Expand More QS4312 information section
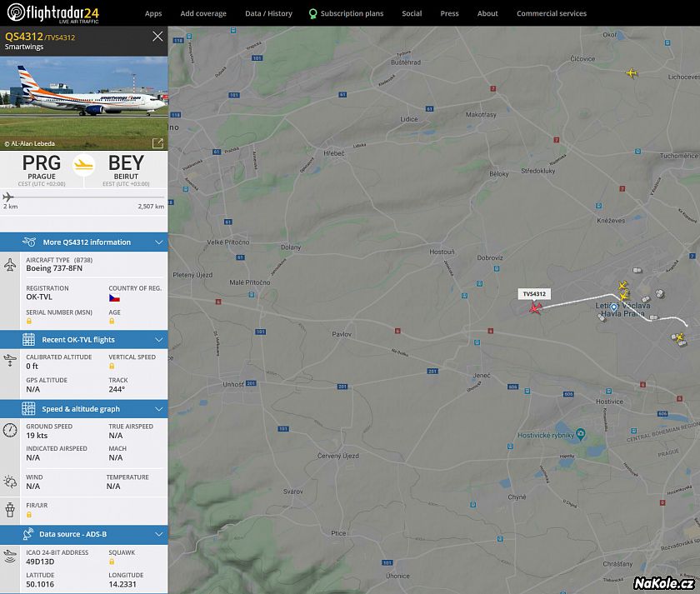Image resolution: width=700 pixels, height=594 pixels. coord(84,242)
